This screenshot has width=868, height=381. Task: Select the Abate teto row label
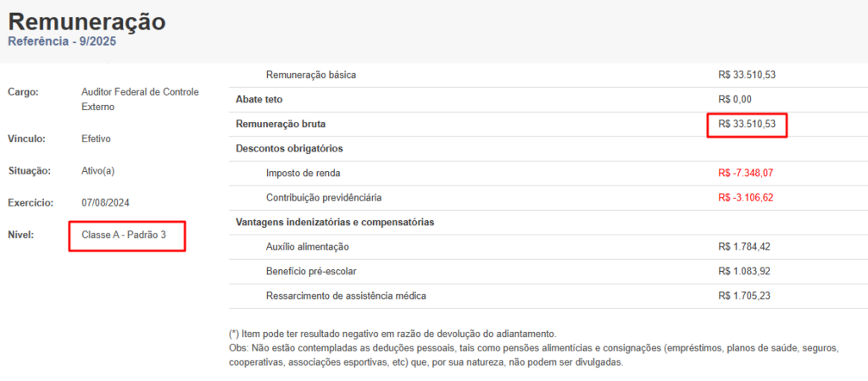pyautogui.click(x=259, y=99)
